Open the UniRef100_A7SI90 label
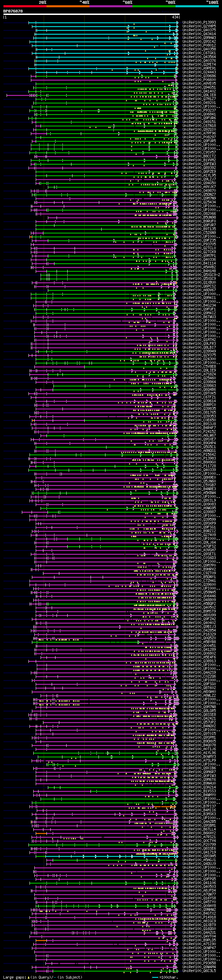This screenshot has height=980, width=222. pyautogui.click(x=199, y=944)
